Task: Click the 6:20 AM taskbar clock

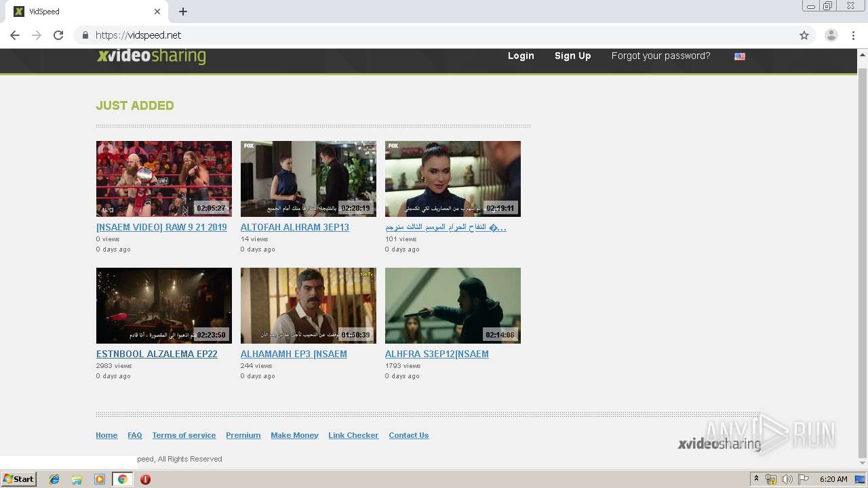Action: click(x=833, y=479)
